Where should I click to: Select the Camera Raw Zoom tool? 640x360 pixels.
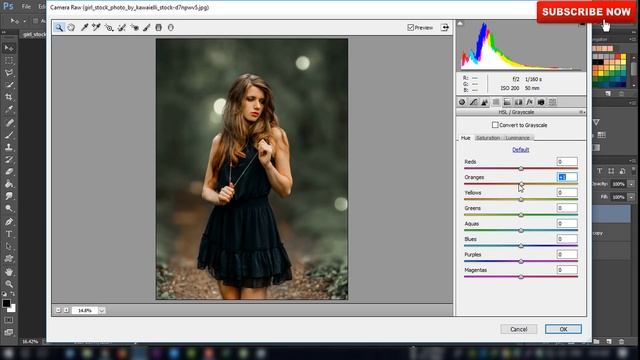59,27
